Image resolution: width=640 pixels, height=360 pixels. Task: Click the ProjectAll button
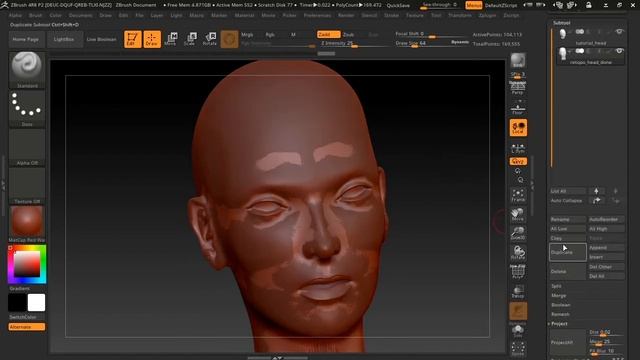coord(568,342)
